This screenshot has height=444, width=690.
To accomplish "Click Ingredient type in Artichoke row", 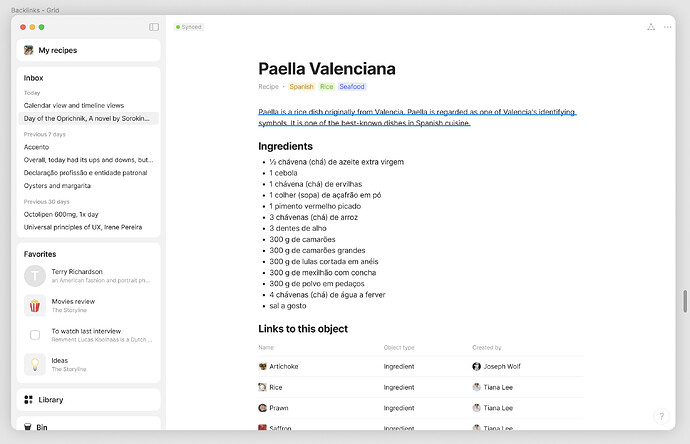I will pos(399,366).
